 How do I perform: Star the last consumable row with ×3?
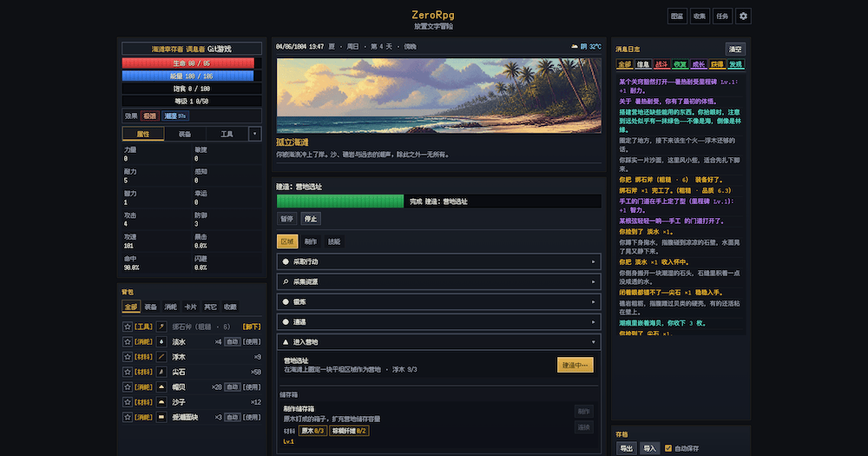(128, 417)
